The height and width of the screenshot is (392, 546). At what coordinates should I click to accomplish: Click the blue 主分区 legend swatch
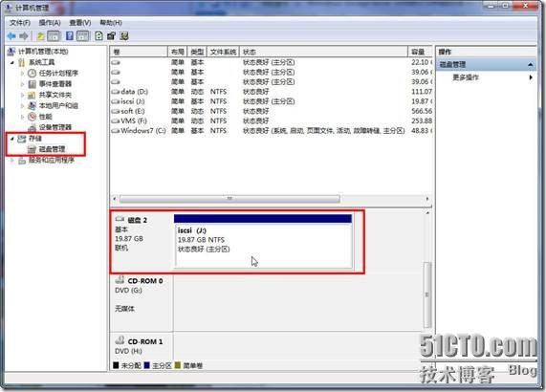(146, 365)
